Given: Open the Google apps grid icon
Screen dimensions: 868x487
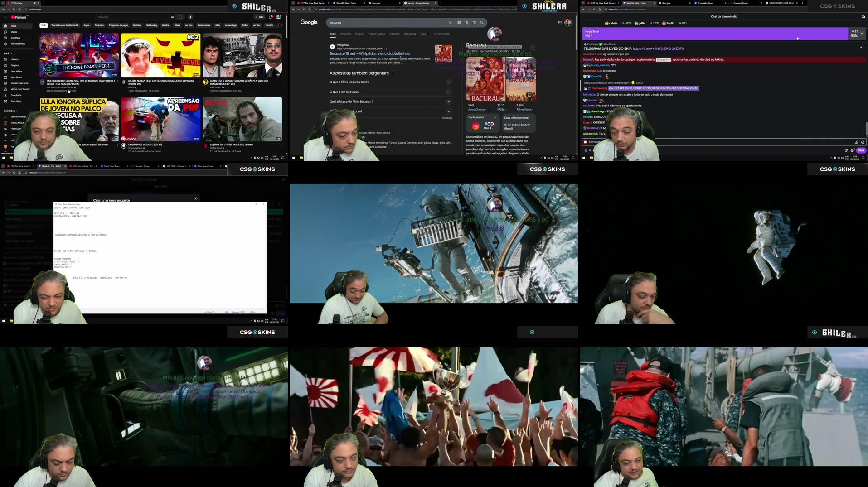Looking at the screenshot, I should tap(560, 23).
